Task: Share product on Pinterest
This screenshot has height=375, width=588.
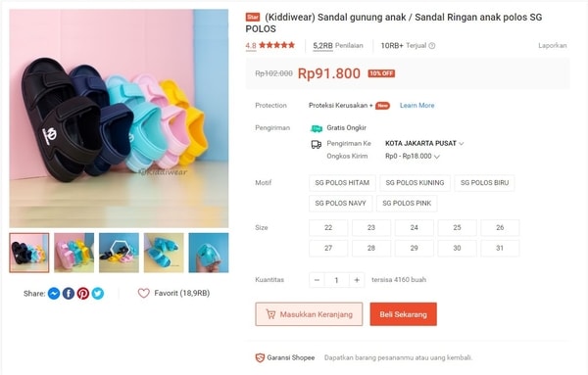Action: pos(83,294)
